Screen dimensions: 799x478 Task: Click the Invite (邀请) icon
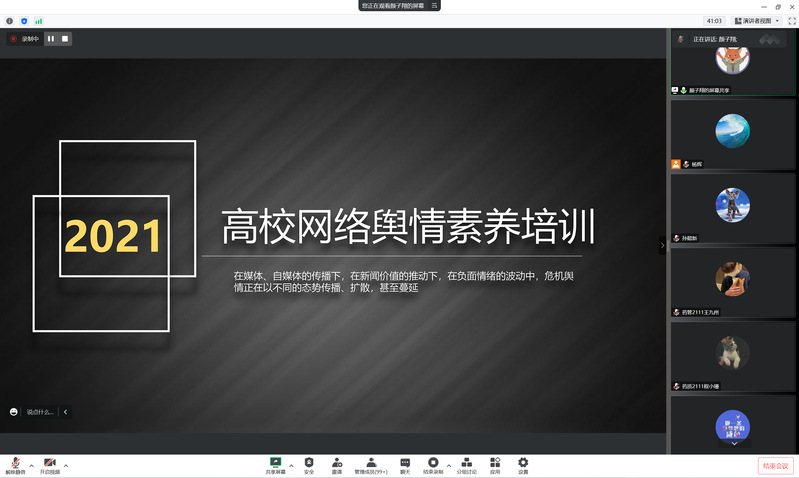pos(337,464)
